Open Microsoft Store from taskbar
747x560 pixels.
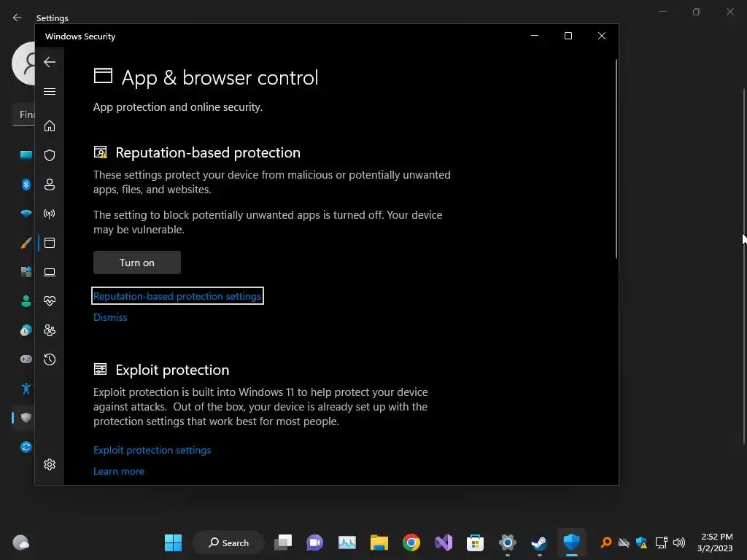coord(475,542)
